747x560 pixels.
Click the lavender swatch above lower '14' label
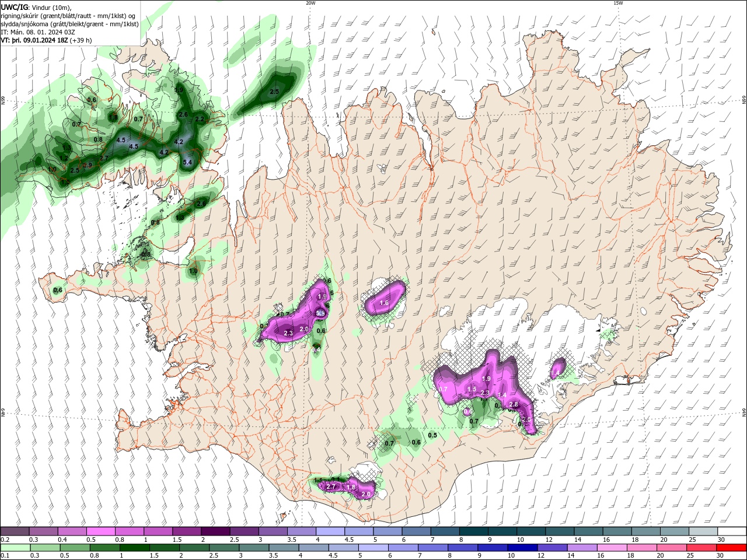[582, 548]
